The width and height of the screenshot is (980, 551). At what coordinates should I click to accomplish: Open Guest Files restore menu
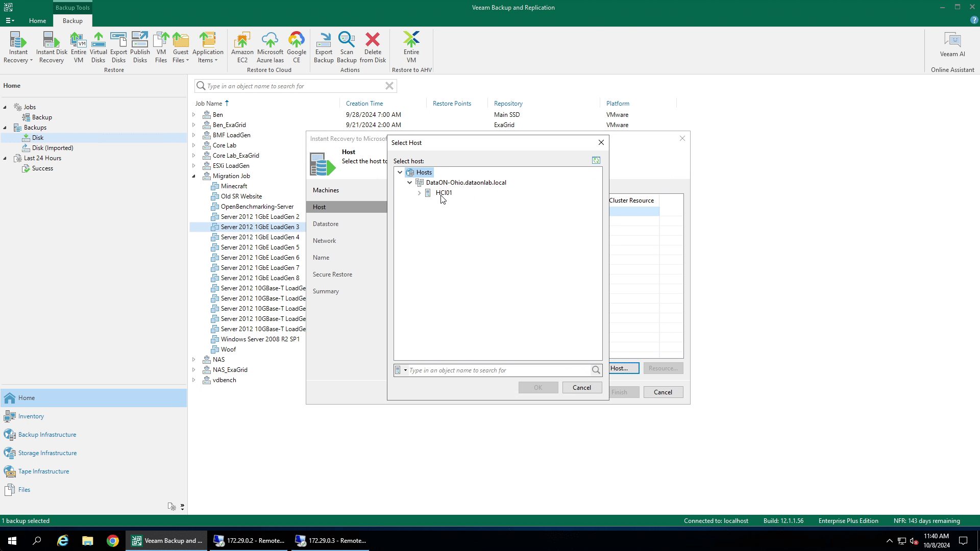pos(181,47)
